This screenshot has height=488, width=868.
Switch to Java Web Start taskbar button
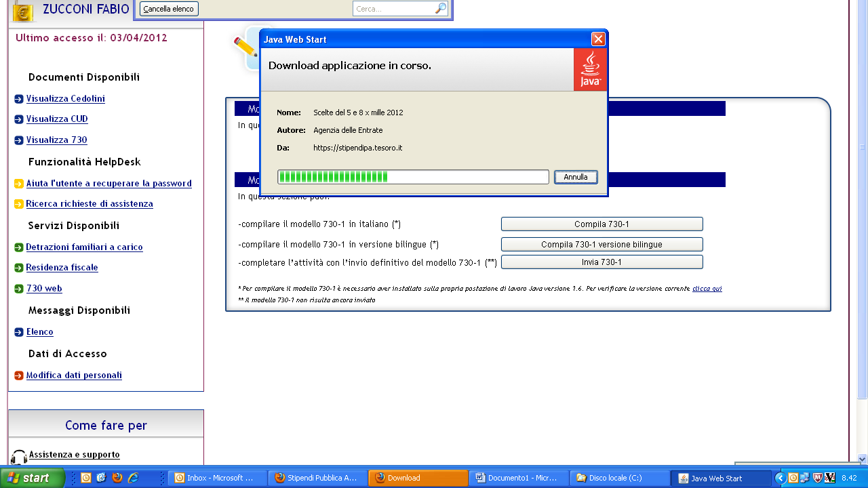click(721, 478)
